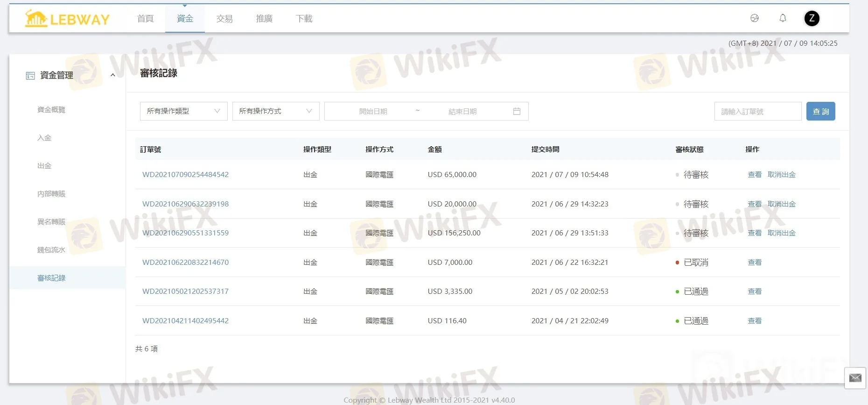Viewport: 868px width, 405px height.
Task: Click the 資金管理 panel icon
Action: (x=30, y=76)
